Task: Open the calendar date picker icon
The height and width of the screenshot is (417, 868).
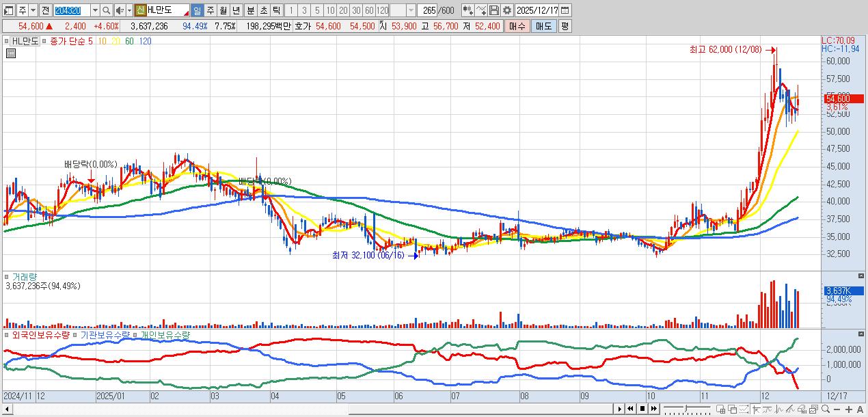Action: [x=566, y=10]
